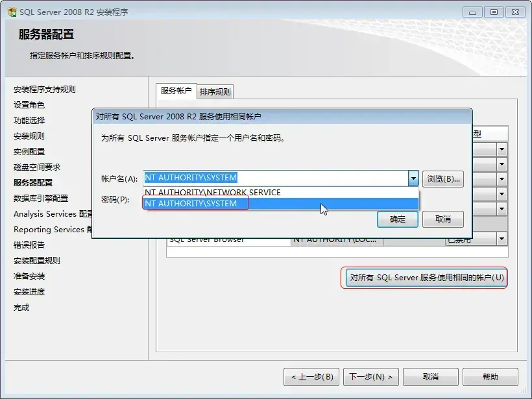Viewport: 532px width, 399px height.
Task: Click the SQL Server setup title bar icon
Action: point(12,12)
